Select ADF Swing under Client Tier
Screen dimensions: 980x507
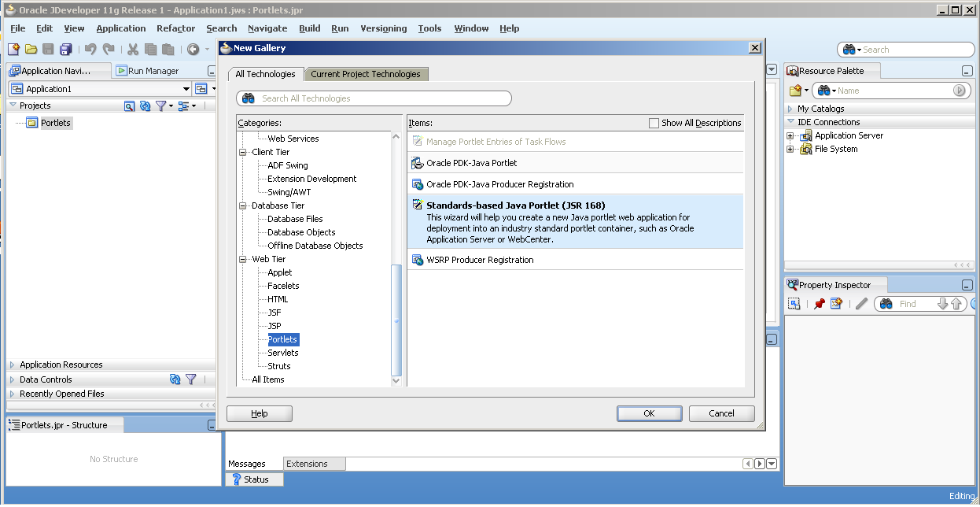(288, 165)
